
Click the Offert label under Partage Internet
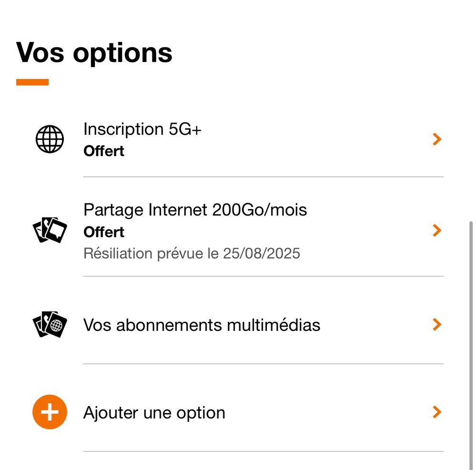[x=104, y=232]
